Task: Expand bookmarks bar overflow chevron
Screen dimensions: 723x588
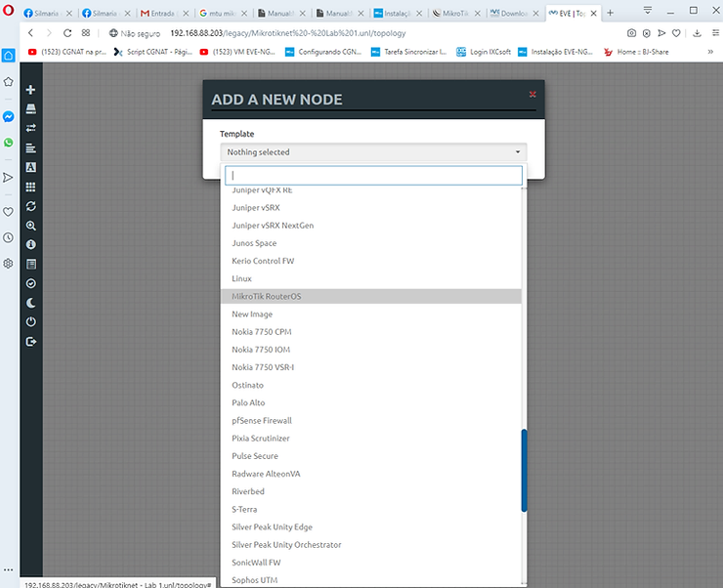Action: pos(710,52)
